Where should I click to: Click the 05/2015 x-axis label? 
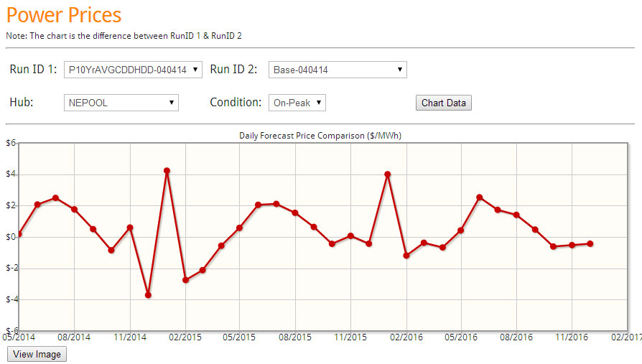(239, 337)
